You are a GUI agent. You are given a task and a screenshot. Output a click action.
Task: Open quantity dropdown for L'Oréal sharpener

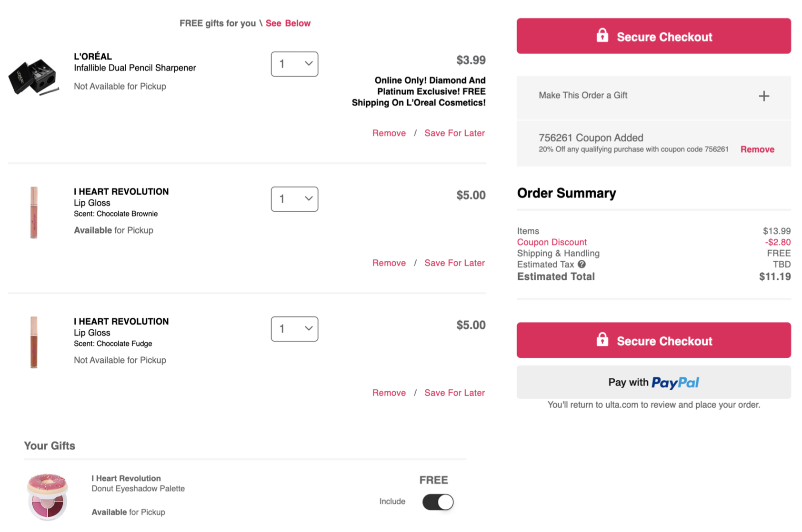(294, 64)
